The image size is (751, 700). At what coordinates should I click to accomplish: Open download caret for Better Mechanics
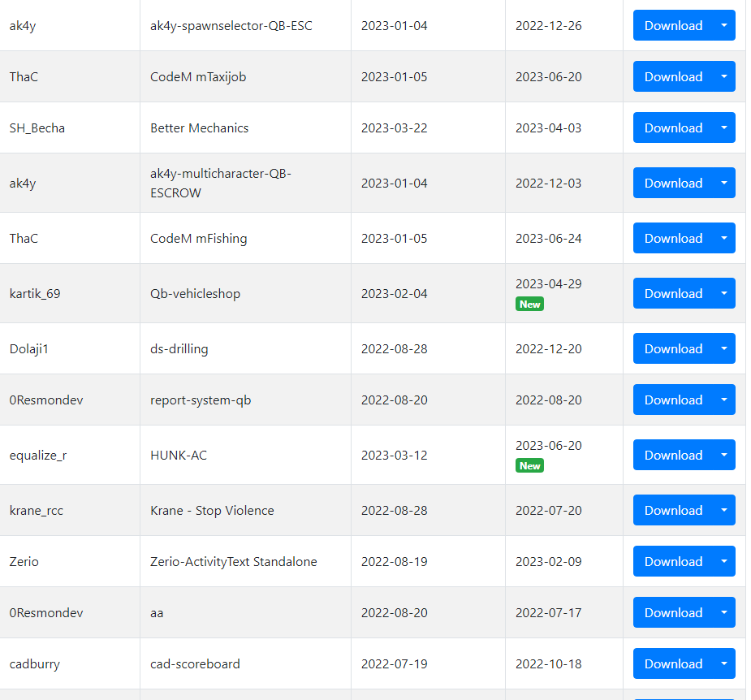tap(724, 128)
